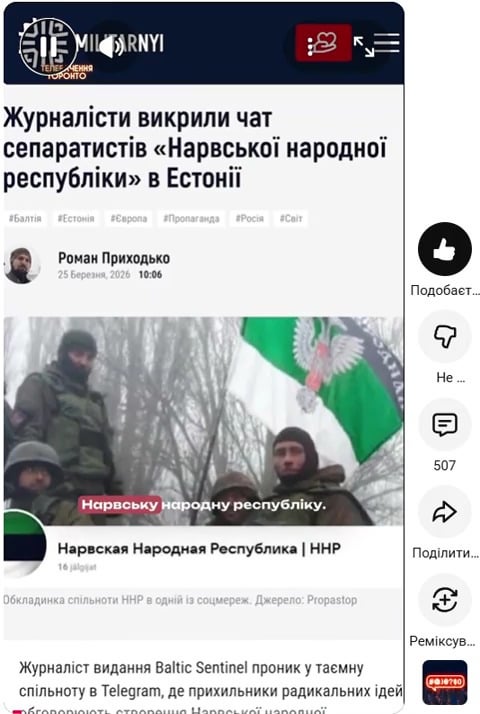This screenshot has height=714, width=480.
Task: Open the hamburger menu in header
Action: [387, 43]
